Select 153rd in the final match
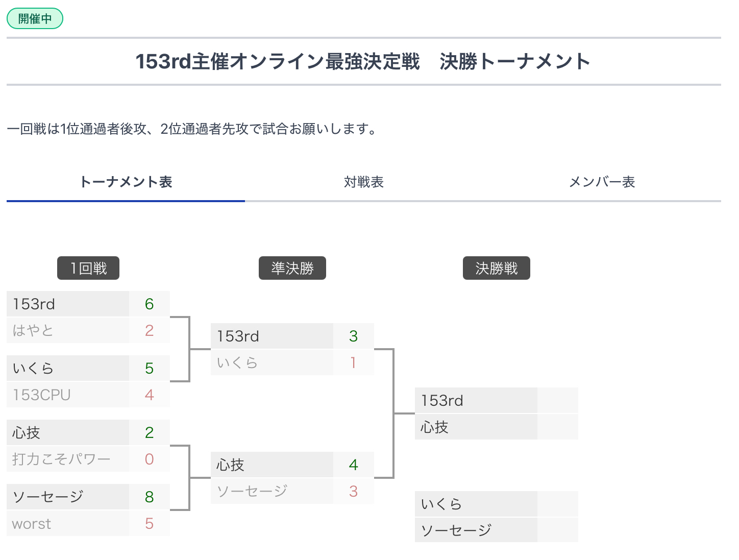This screenshot has height=560, width=739. 476,400
